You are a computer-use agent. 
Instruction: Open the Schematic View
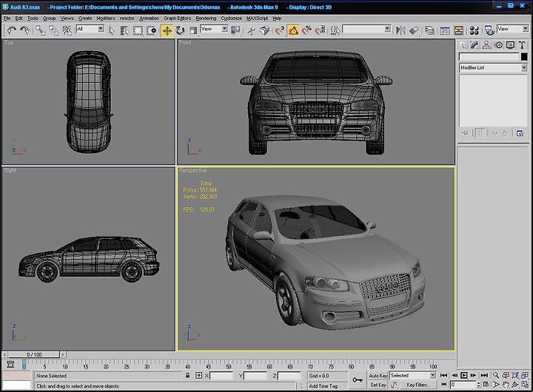coord(458,31)
